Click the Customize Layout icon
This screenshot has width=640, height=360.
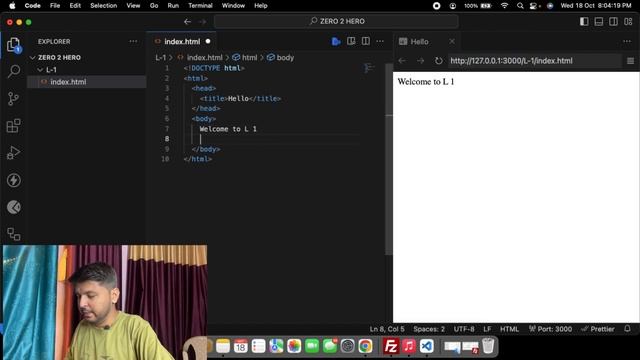tap(628, 22)
